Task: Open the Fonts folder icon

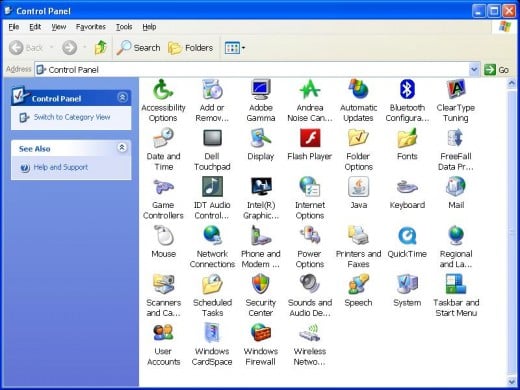Action: pos(407,138)
